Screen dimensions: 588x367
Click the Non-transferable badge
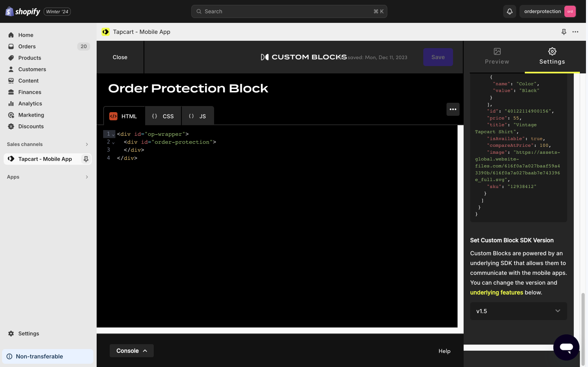48,356
